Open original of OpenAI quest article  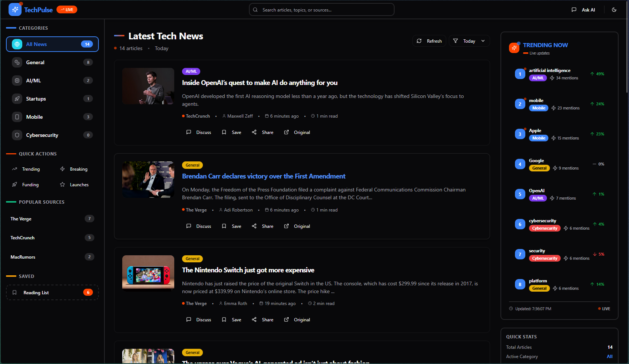(x=297, y=132)
